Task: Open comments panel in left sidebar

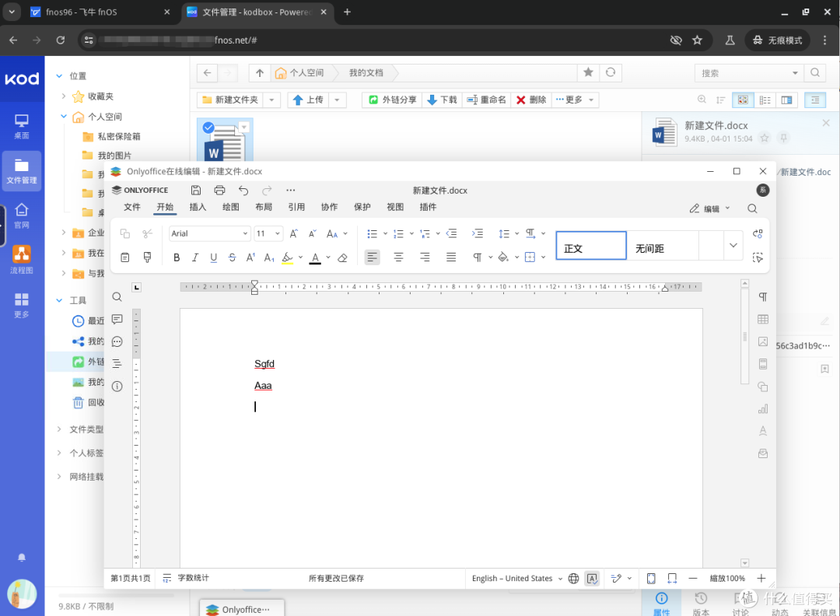Action: point(117,319)
